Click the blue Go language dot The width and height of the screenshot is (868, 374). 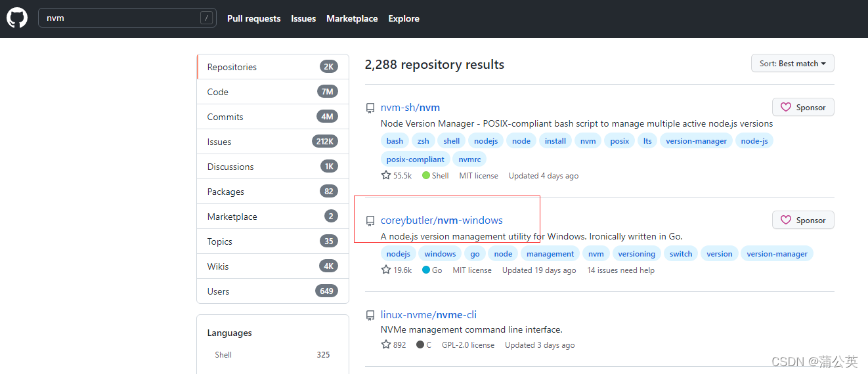pos(426,270)
